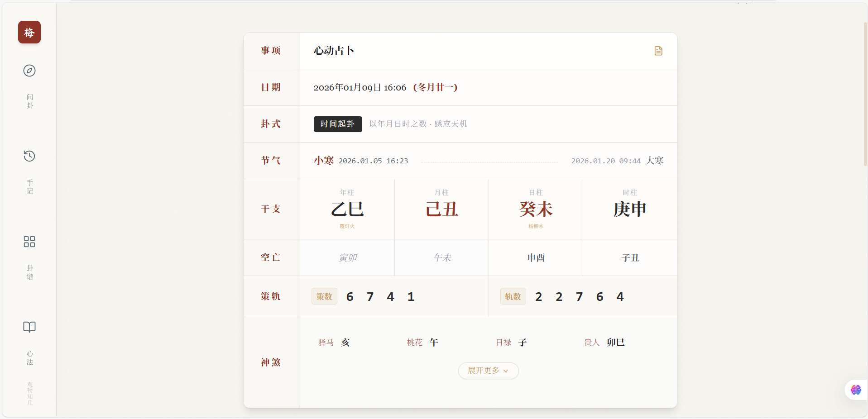Screen dimensions: 868x419
Task: Click the document icon beside 心动占卜
Action: 658,51
